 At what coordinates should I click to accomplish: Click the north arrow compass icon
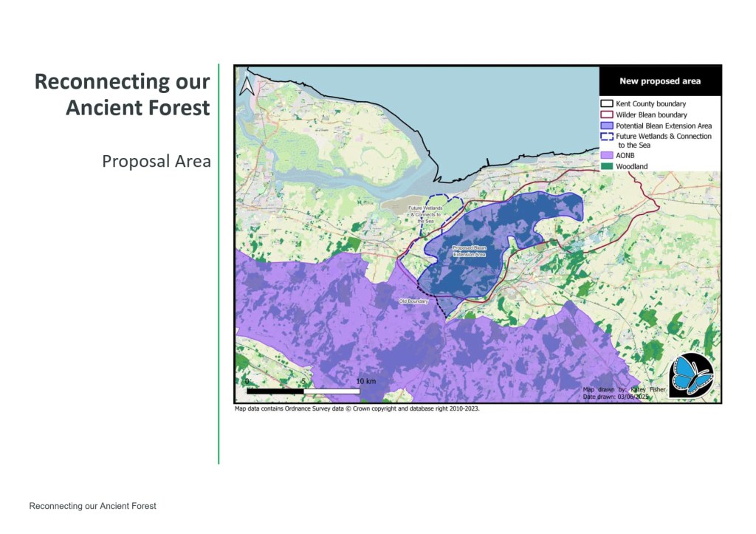(x=247, y=86)
